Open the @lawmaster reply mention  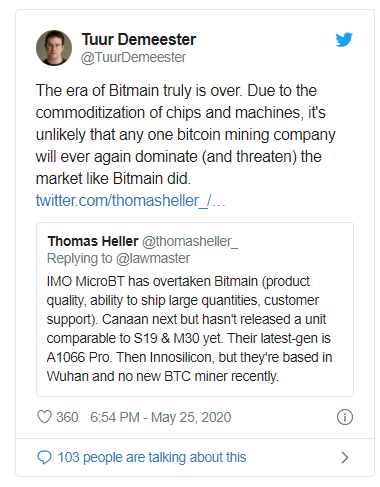[153, 258]
